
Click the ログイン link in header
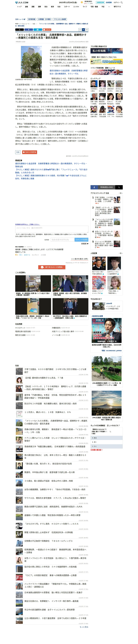pos(117,2)
